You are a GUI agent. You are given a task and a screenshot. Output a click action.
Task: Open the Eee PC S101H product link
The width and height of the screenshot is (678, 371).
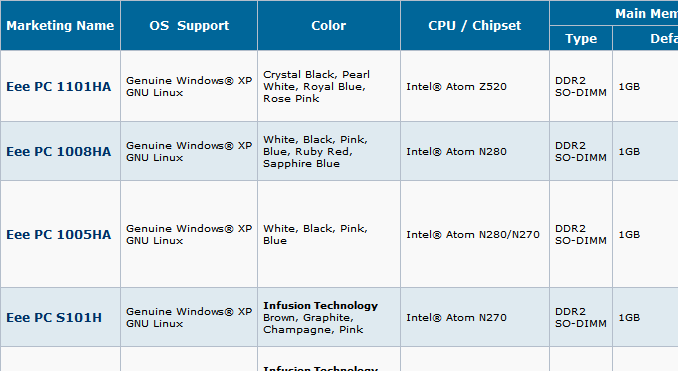(54, 318)
